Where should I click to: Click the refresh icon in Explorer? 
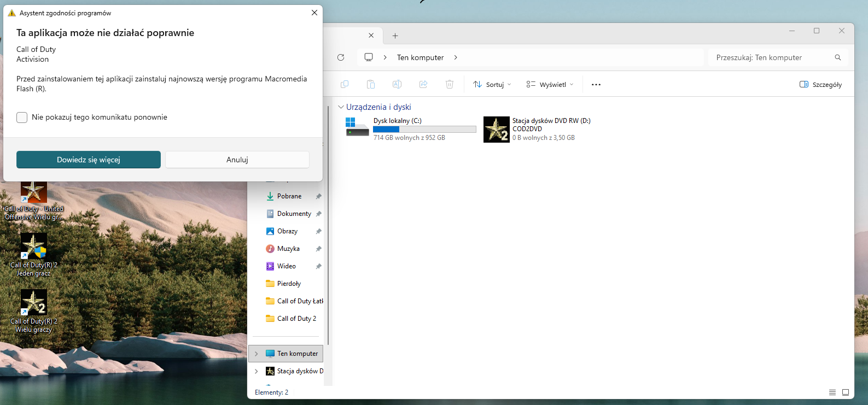[341, 57]
